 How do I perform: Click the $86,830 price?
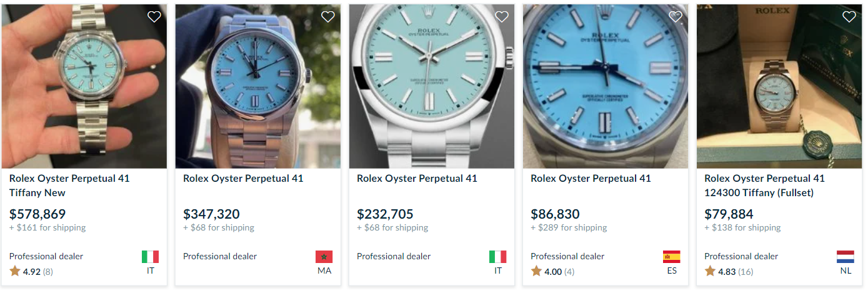(555, 214)
